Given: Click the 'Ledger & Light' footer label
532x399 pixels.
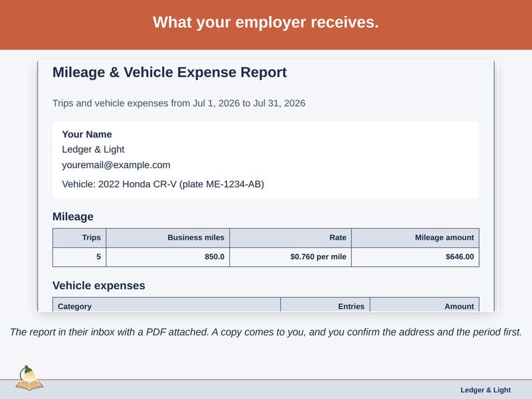Looking at the screenshot, I should [486, 390].
